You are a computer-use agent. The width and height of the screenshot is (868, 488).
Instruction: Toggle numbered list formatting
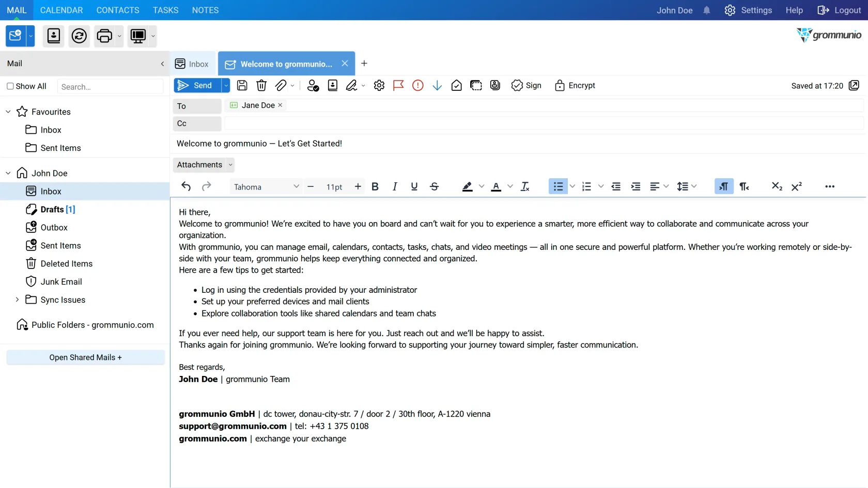tap(586, 186)
